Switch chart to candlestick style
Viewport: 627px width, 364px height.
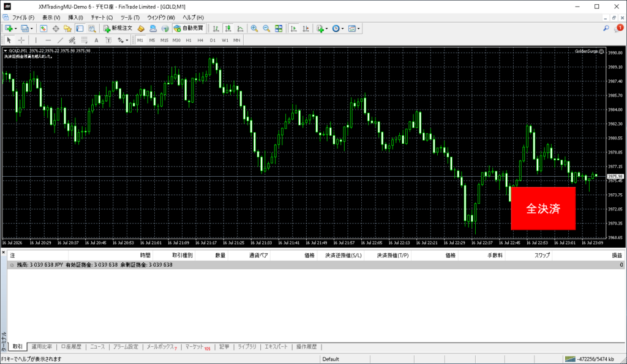pyautogui.click(x=228, y=28)
